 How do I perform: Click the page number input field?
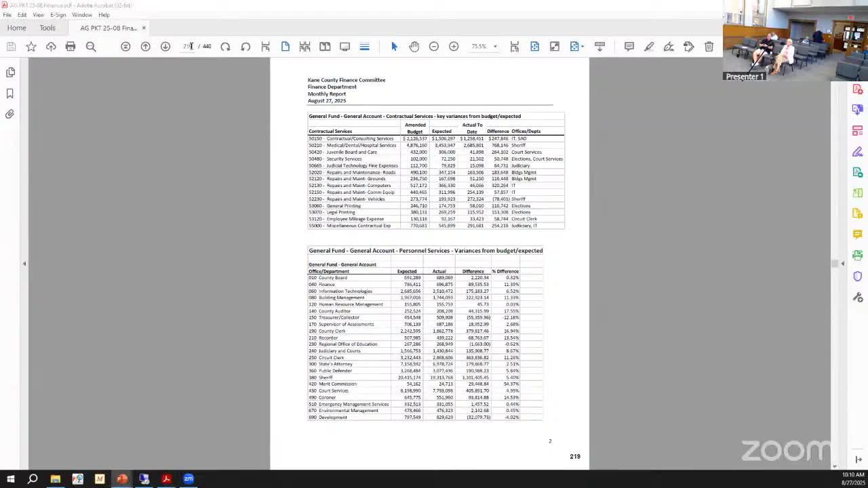pyautogui.click(x=188, y=46)
